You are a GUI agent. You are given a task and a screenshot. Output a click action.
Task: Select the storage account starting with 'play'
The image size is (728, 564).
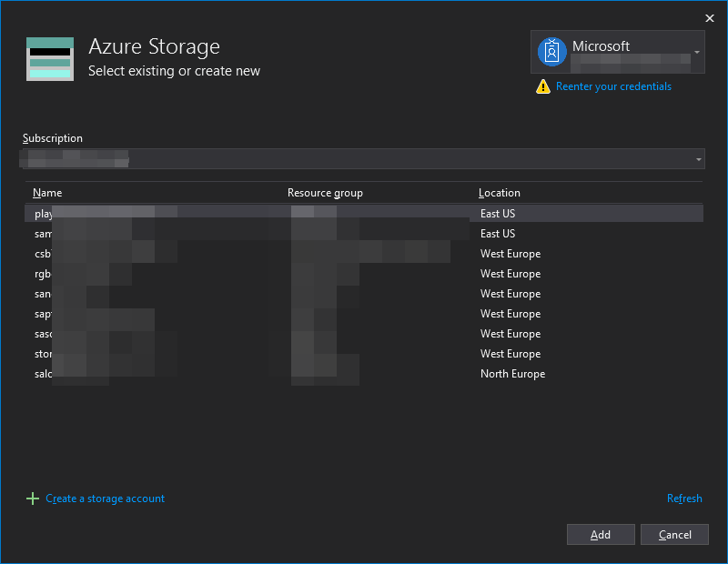(x=364, y=214)
